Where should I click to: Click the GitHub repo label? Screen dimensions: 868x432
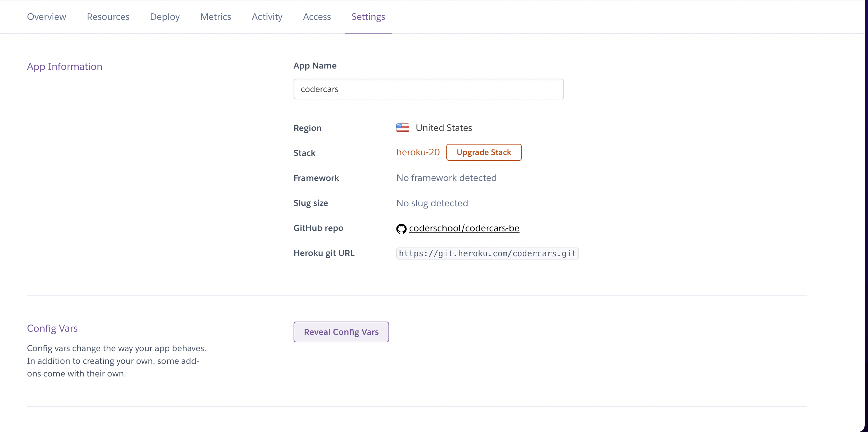pyautogui.click(x=318, y=228)
